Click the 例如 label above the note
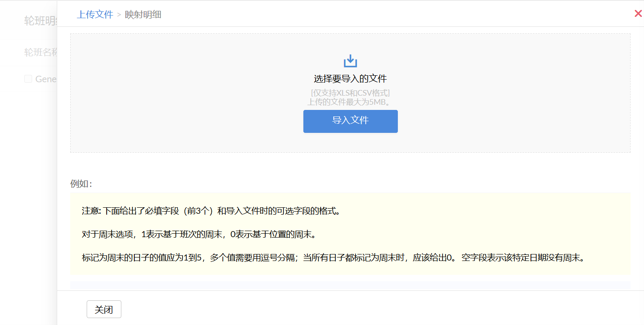The height and width of the screenshot is (325, 644). pos(81,183)
